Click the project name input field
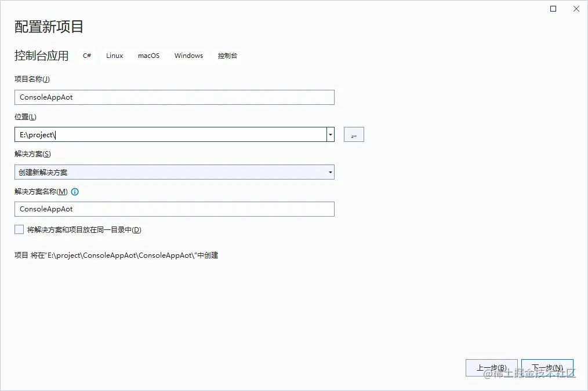The height and width of the screenshot is (391, 588). (175, 97)
